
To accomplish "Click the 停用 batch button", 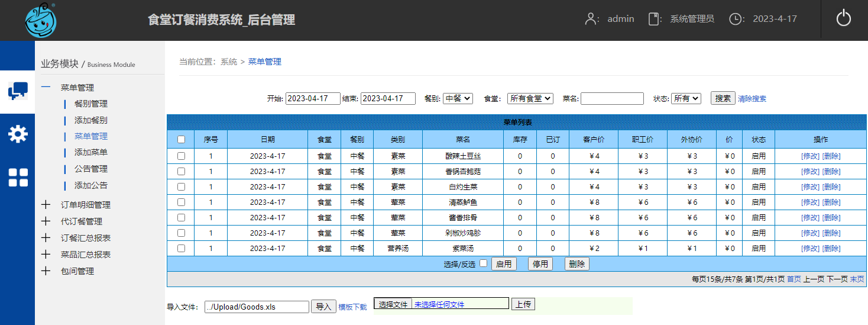I will tap(540, 264).
